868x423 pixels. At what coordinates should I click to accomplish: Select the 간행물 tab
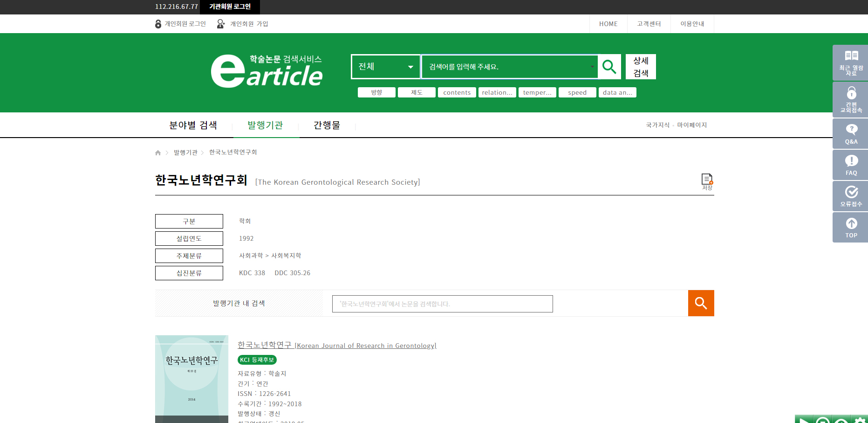coord(327,125)
